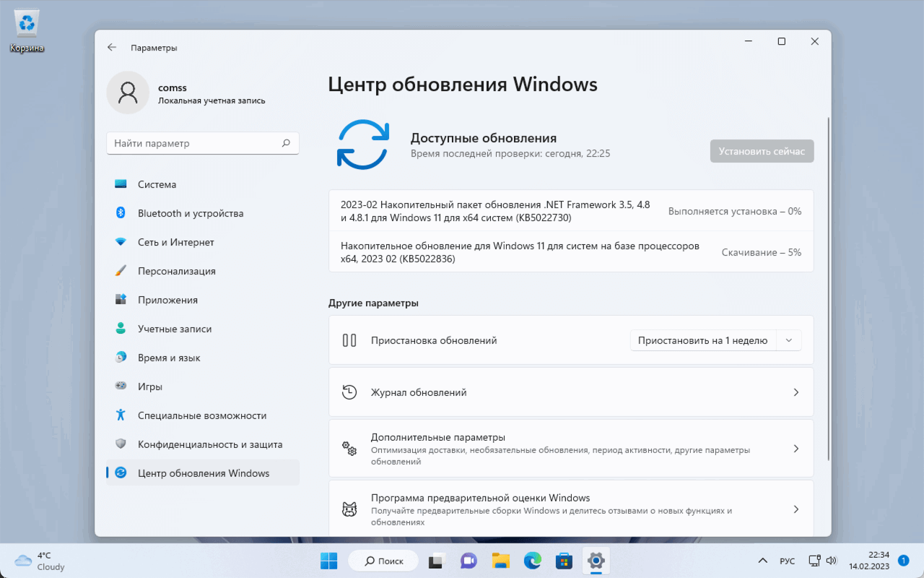Open Время и язык settings
The image size is (924, 578).
pyautogui.click(x=203, y=358)
